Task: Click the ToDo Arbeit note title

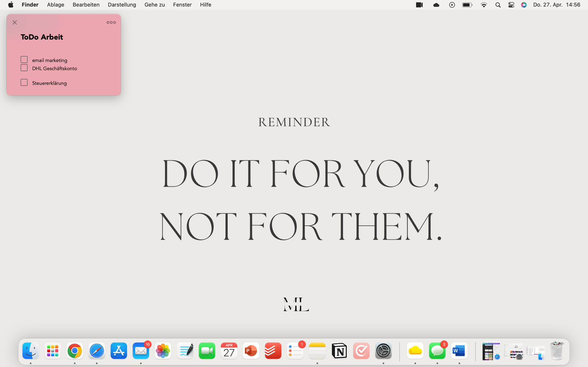Action: point(42,37)
